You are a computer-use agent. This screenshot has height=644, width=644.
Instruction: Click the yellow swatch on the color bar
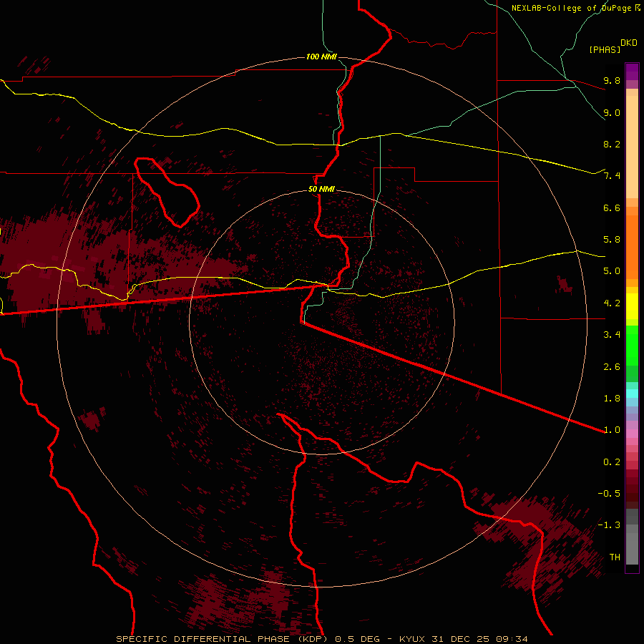coord(632,306)
